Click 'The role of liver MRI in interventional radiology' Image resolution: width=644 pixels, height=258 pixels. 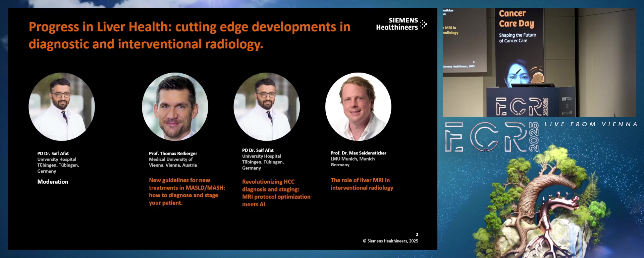coord(362,184)
